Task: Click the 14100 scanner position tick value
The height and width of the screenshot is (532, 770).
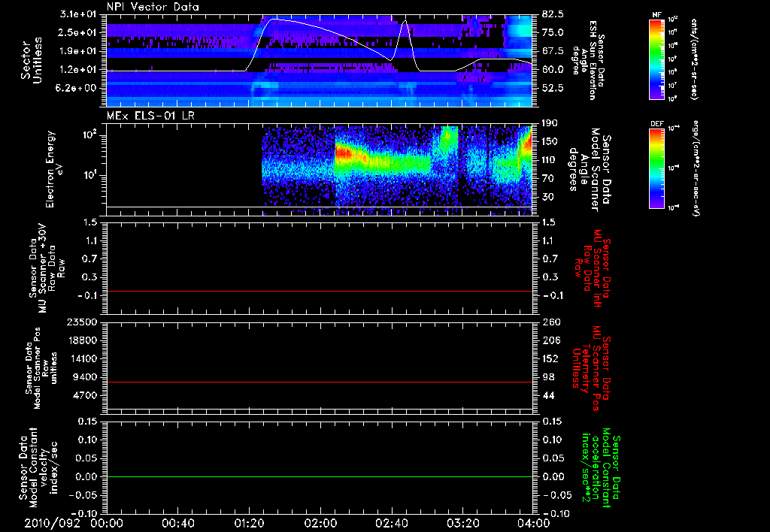Action: tap(82, 358)
